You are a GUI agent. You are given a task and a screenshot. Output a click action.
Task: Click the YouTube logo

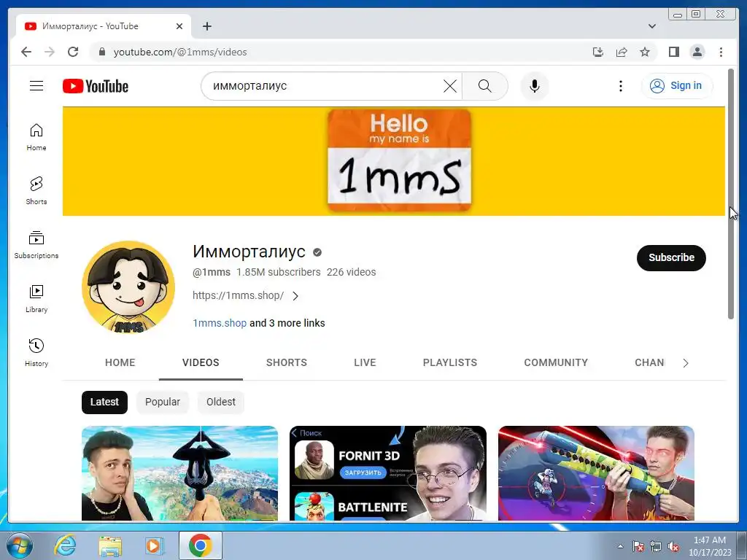(96, 86)
